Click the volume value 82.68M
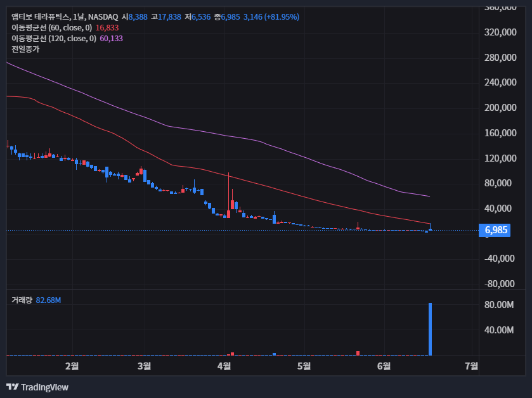The height and width of the screenshot is (398, 532). 48,300
